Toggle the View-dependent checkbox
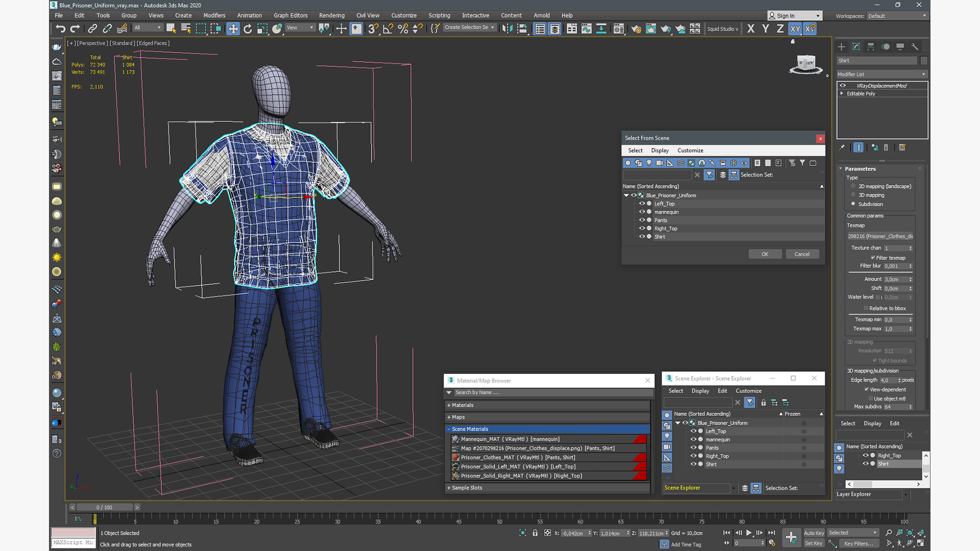The height and width of the screenshot is (551, 980). pyautogui.click(x=867, y=389)
